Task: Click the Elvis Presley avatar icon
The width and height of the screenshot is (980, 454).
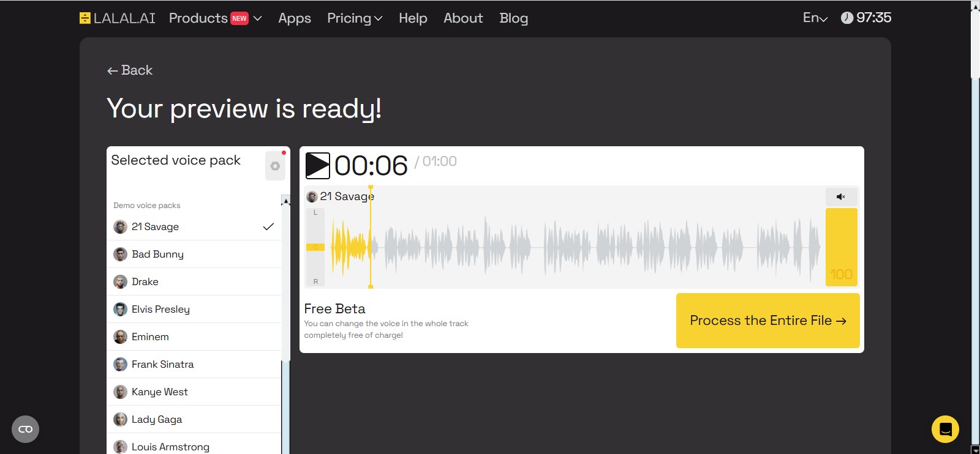Action: 120,309
